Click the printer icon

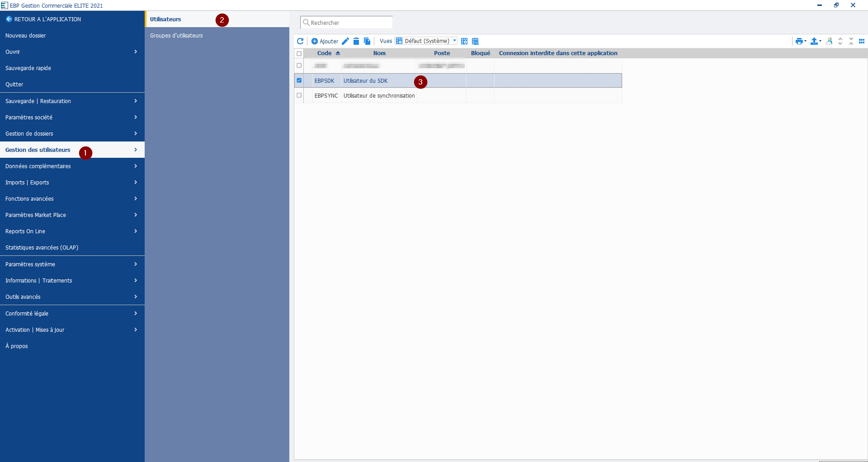click(x=799, y=41)
